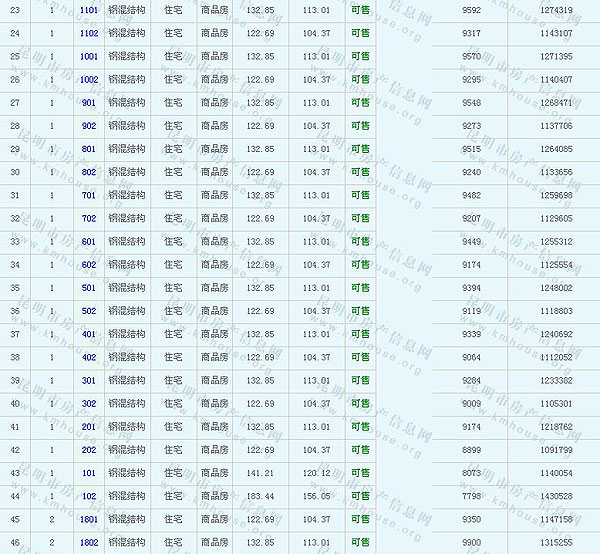Viewport: 600px width, 554px height.
Task: Click room number 1102 link
Action: click(89, 33)
